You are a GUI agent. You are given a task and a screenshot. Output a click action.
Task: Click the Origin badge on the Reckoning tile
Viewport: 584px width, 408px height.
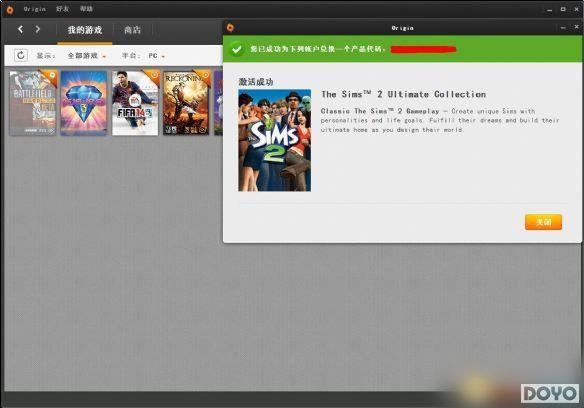click(205, 75)
